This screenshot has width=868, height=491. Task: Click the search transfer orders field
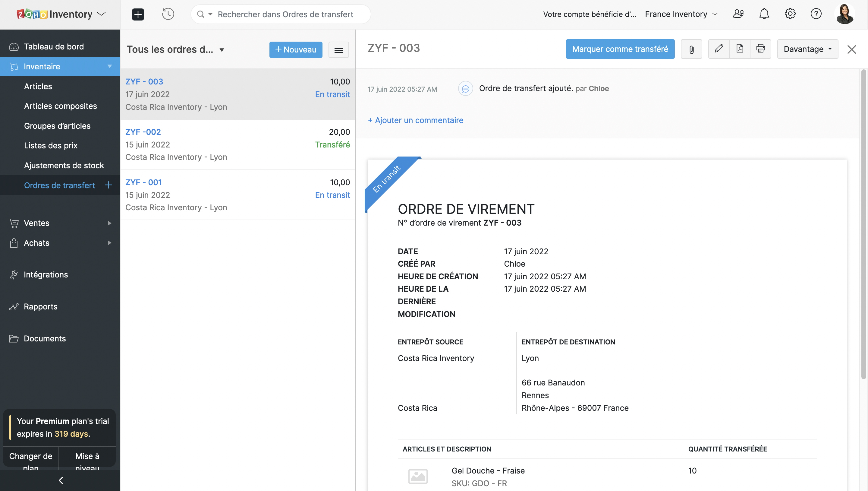[285, 14]
